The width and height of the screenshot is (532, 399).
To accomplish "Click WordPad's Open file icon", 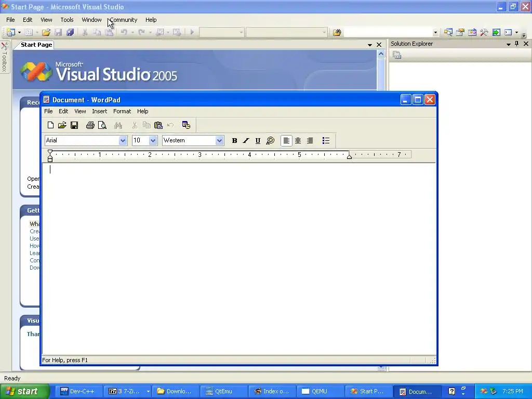I will (x=62, y=125).
